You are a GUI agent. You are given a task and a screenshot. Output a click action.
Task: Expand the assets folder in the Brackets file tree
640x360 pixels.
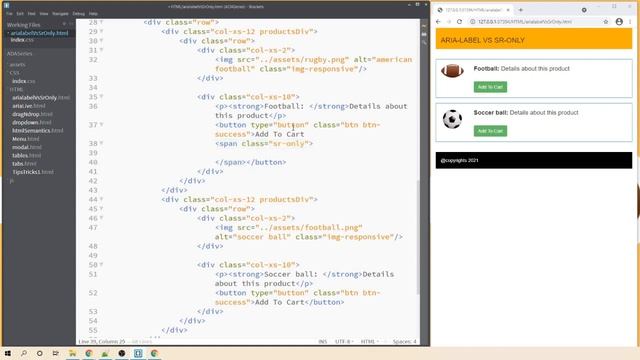point(17,64)
